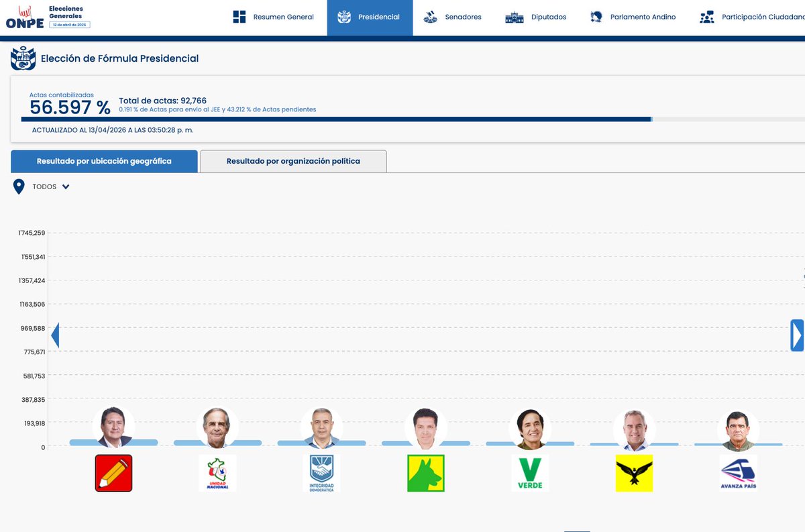Click the Resumen General grid icon
This screenshot has height=532, width=805.
coord(238,17)
